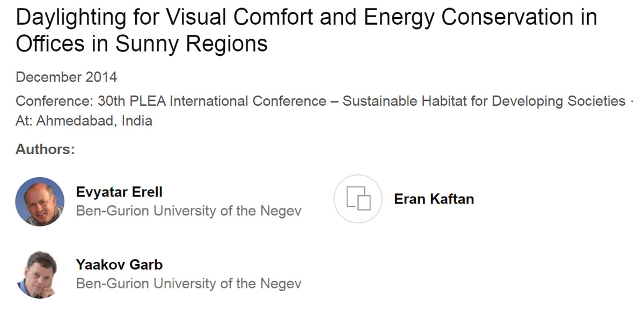This screenshot has height=319, width=644.
Task: Click the "Ahmedabad, India" location text
Action: click(94, 121)
